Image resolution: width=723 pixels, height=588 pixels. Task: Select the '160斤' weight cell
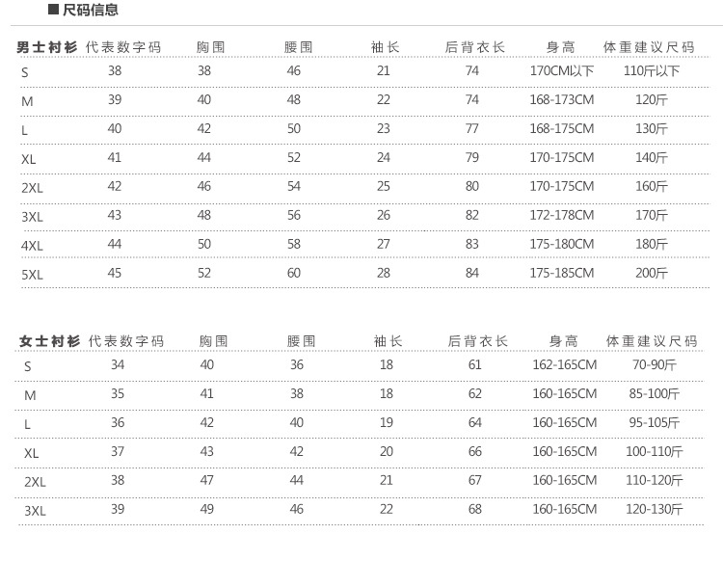pyautogui.click(x=652, y=186)
